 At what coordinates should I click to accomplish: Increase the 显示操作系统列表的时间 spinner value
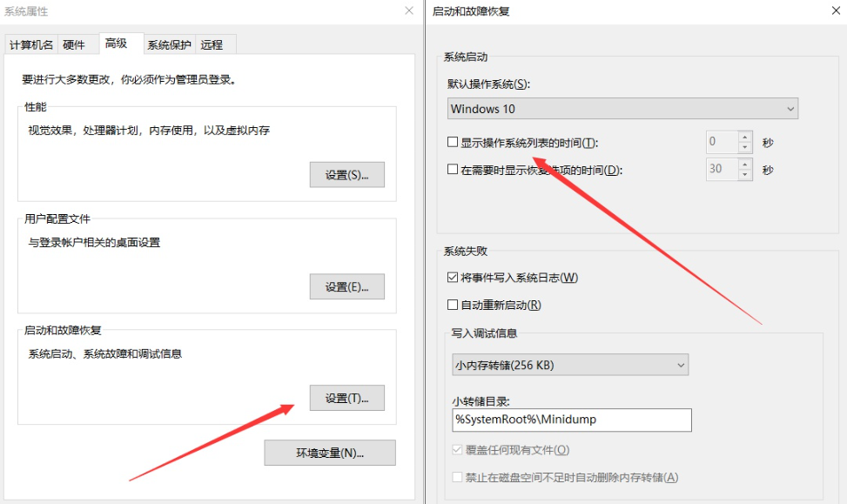[744, 138]
